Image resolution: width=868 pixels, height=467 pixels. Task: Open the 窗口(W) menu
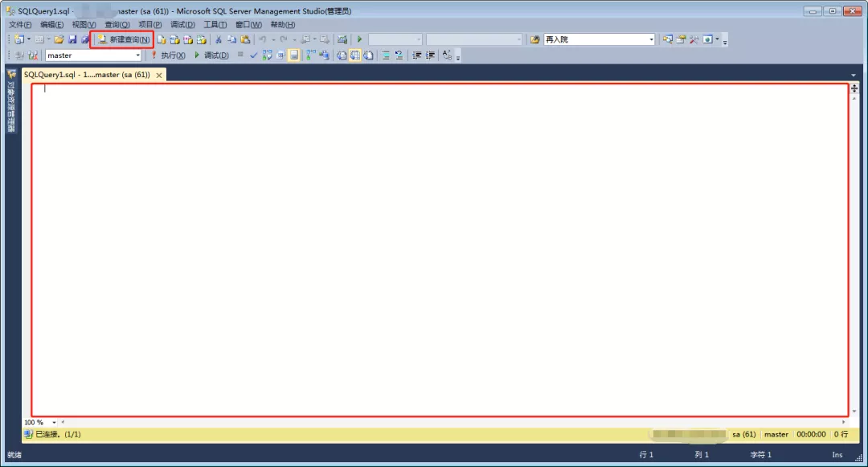coord(248,24)
